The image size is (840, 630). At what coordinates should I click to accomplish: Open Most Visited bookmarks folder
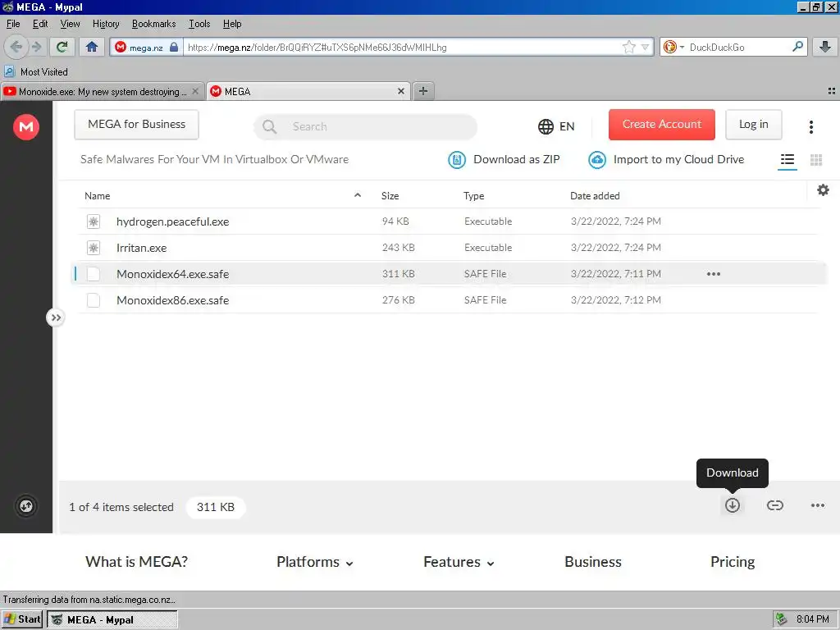tap(36, 72)
